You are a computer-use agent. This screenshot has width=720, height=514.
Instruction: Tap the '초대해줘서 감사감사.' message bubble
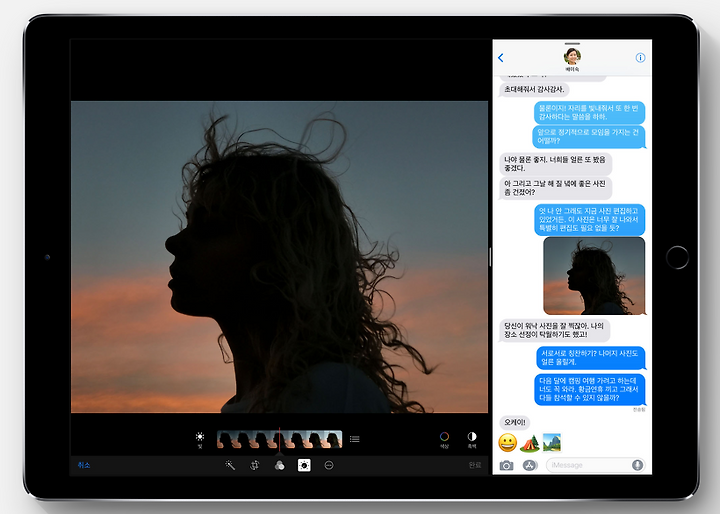point(534,89)
